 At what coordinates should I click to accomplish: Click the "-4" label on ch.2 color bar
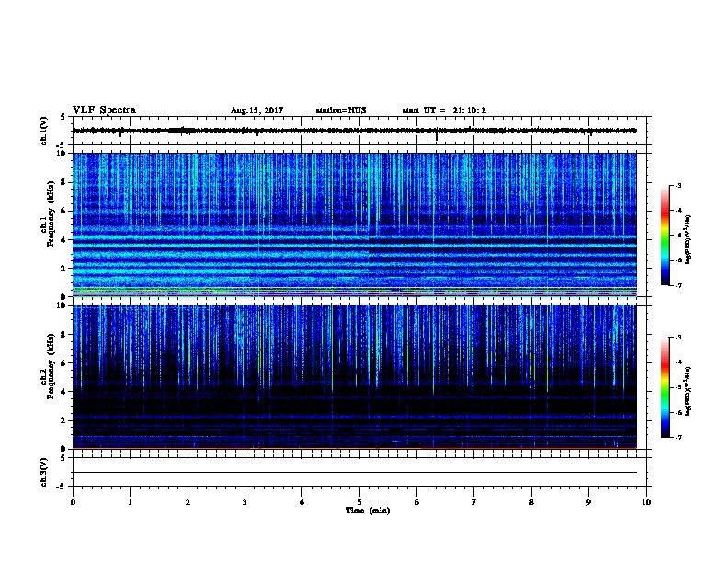677,362
